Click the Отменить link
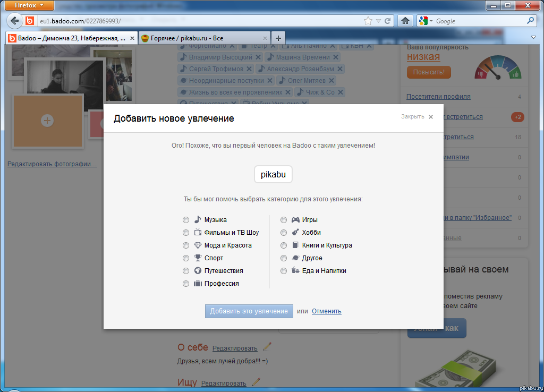This screenshot has height=392, width=544. pyautogui.click(x=327, y=311)
